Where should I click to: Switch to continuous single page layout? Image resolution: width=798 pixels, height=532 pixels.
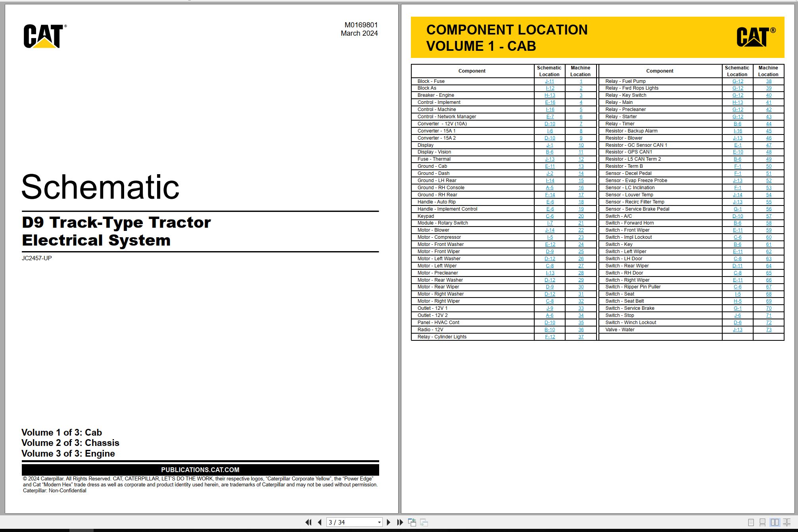(x=762, y=522)
